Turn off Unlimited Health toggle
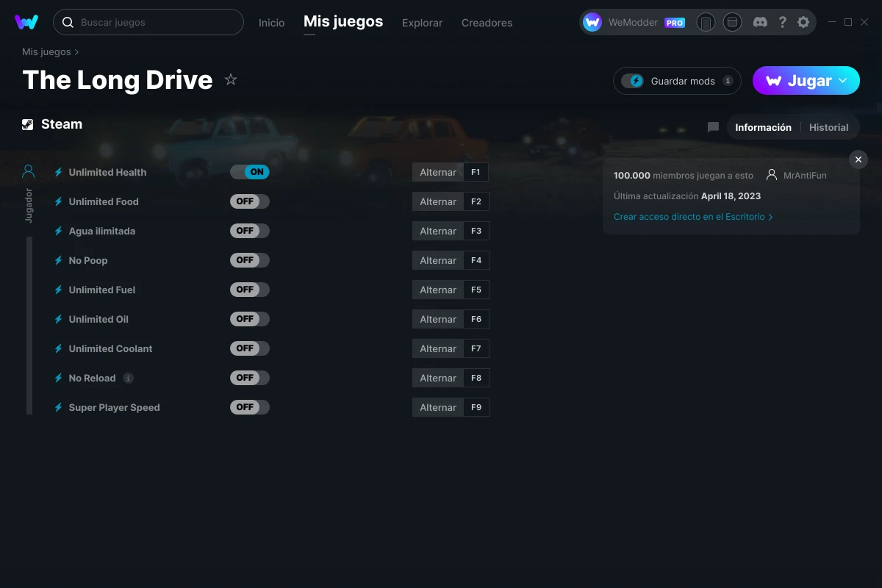This screenshot has width=882, height=588. tap(250, 172)
